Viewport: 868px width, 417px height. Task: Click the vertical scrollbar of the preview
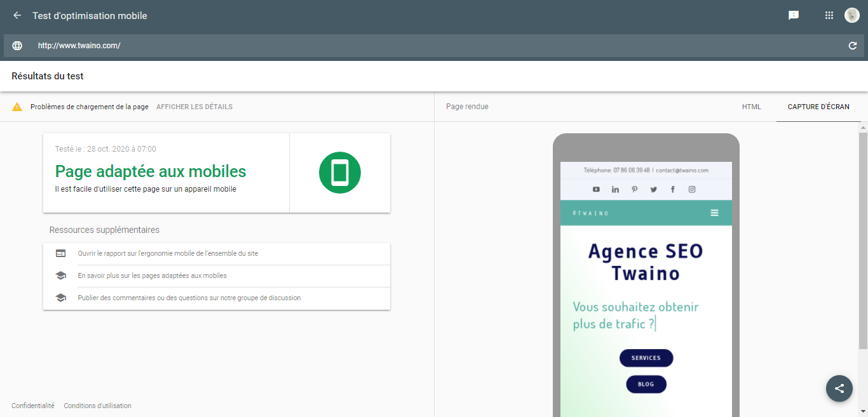pyautogui.click(x=863, y=240)
